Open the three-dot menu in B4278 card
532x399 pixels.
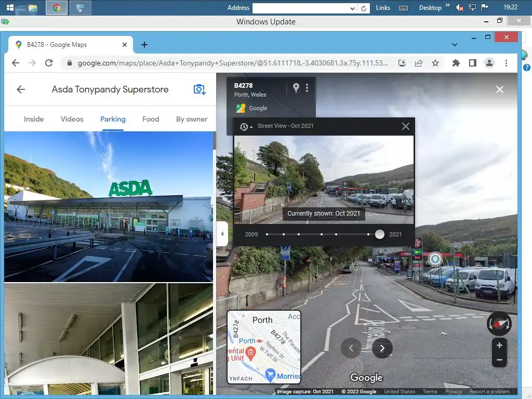coord(307,88)
